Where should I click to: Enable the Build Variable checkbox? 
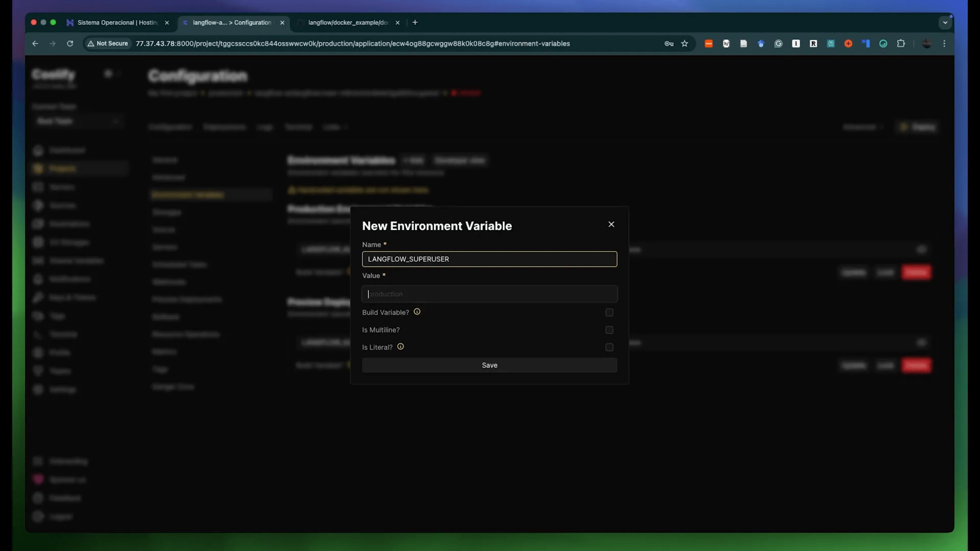click(609, 313)
